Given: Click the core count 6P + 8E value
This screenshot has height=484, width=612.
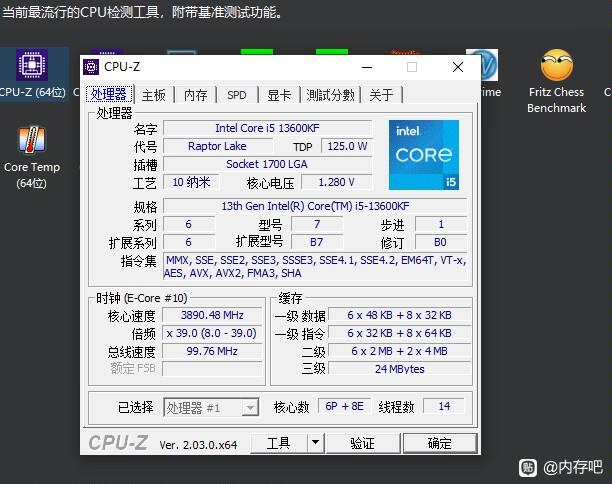Looking at the screenshot, I should click(344, 406).
